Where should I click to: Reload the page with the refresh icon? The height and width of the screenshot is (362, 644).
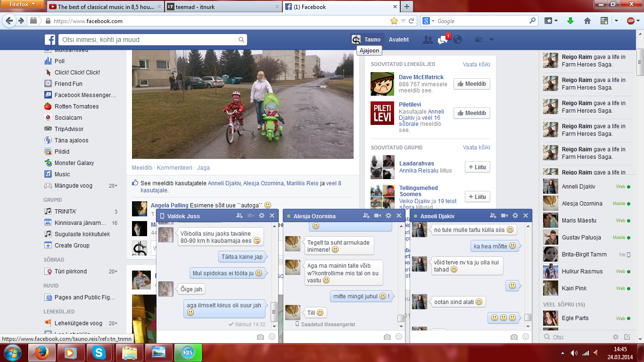click(x=412, y=21)
